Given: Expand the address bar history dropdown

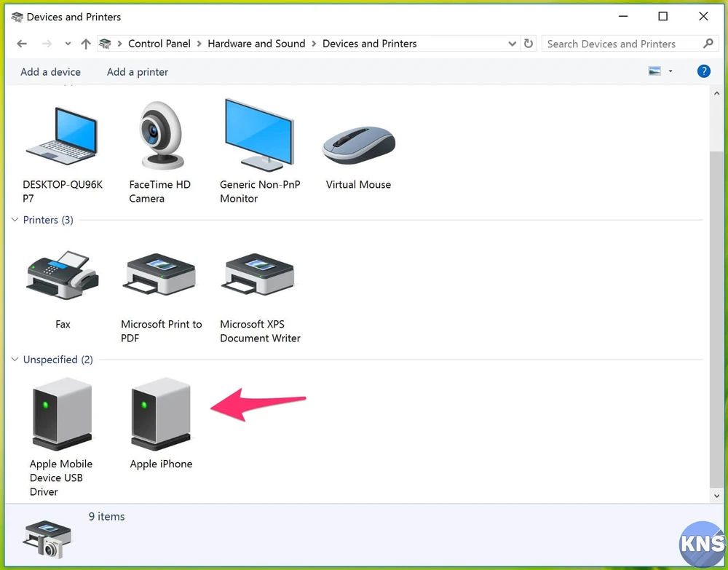Looking at the screenshot, I should click(x=512, y=44).
